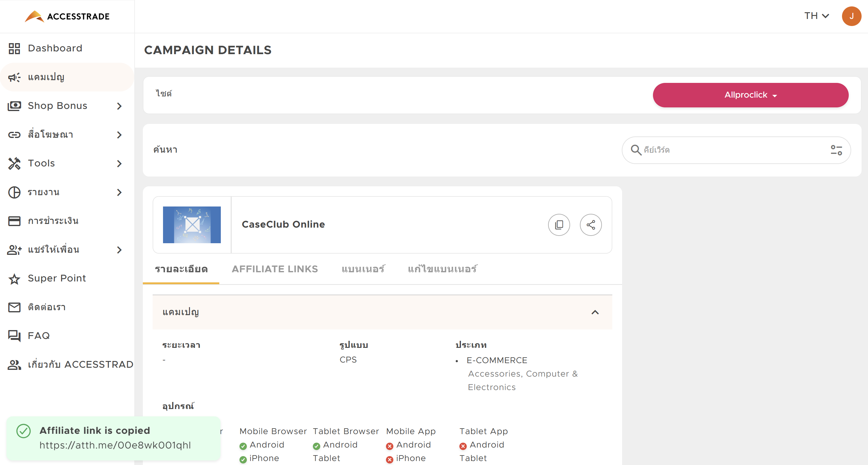Viewport: 868px width, 465px height.
Task: Open การชำระเงิน payment page
Action: click(x=67, y=221)
